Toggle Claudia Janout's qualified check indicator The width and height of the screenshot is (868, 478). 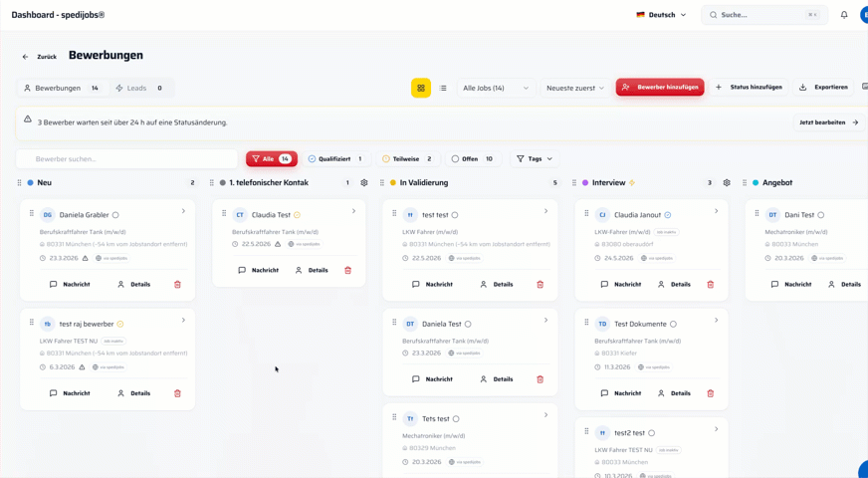[668, 215]
